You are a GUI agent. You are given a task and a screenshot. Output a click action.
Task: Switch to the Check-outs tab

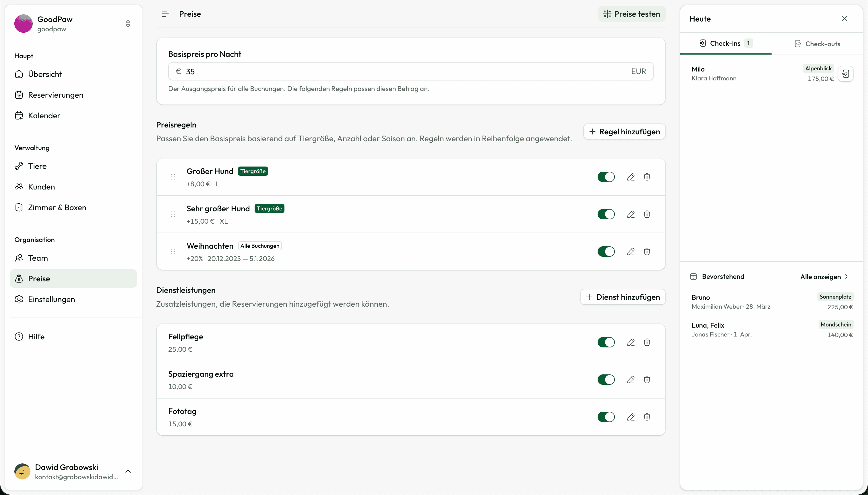point(817,44)
